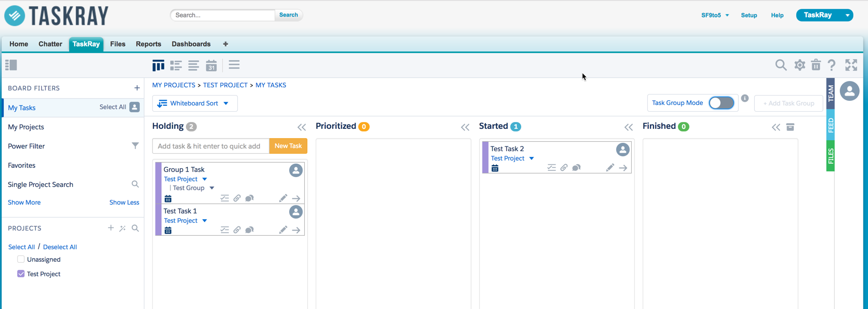Open attachments link on Test Task 2
868x309 pixels.
tap(564, 168)
